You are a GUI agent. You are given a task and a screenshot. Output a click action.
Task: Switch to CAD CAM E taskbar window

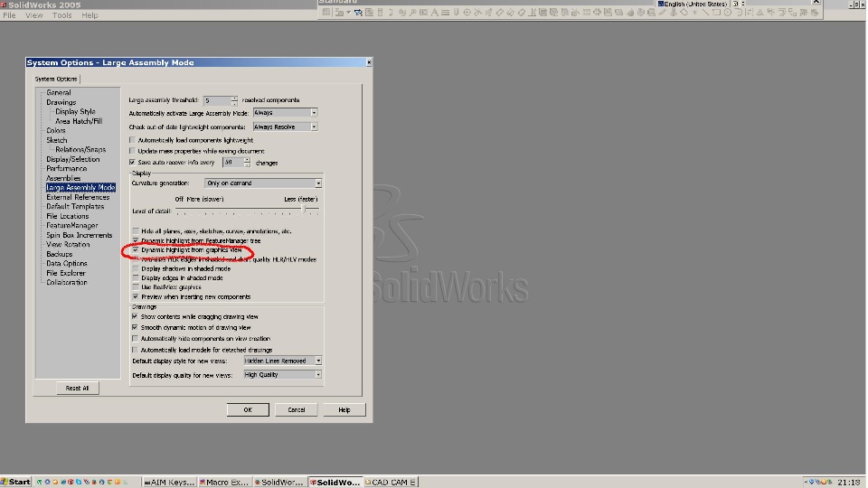391,482
